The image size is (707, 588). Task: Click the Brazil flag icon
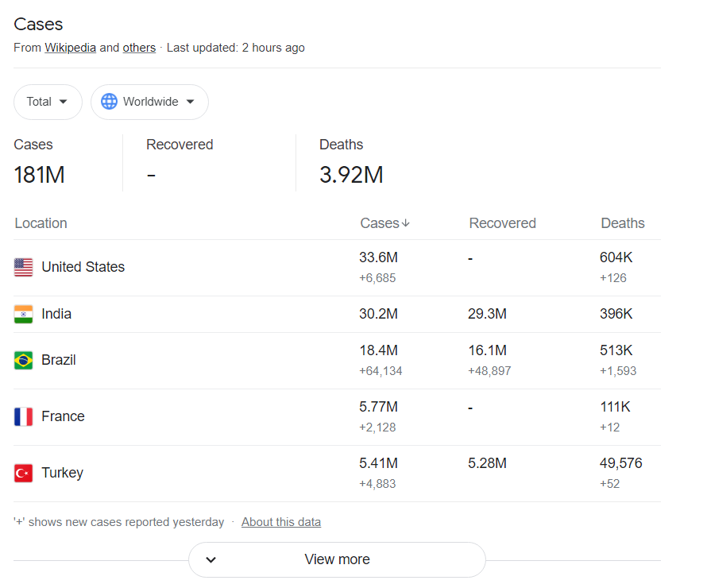[x=24, y=360]
